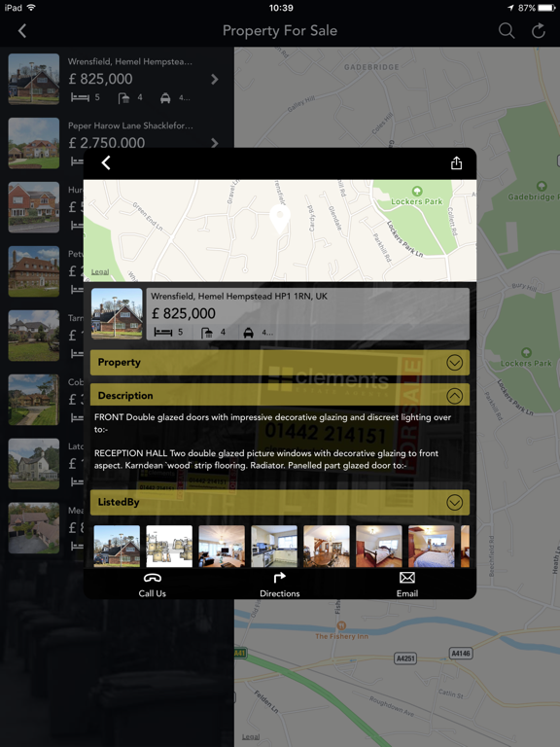Tap Gadebridge Park marker on background map
Viewport: 560px width, 747px height.
pos(542,186)
